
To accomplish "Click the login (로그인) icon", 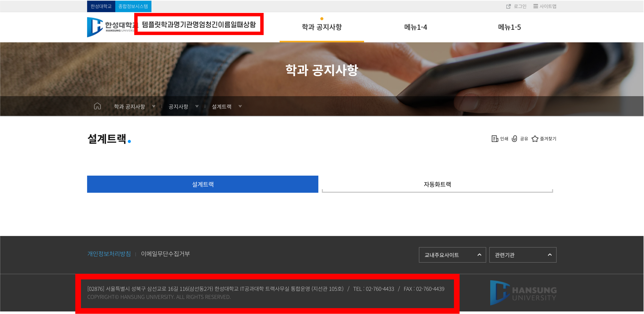I will tap(508, 6).
